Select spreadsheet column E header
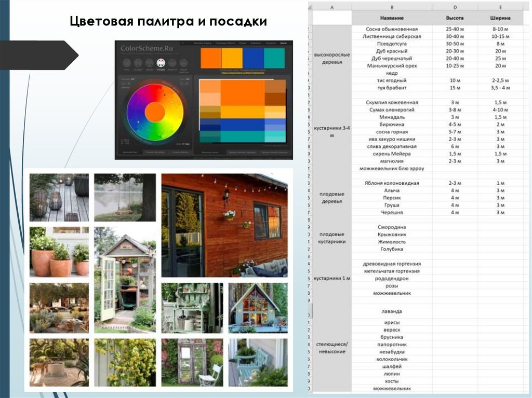The image size is (532, 398). tap(500, 7)
